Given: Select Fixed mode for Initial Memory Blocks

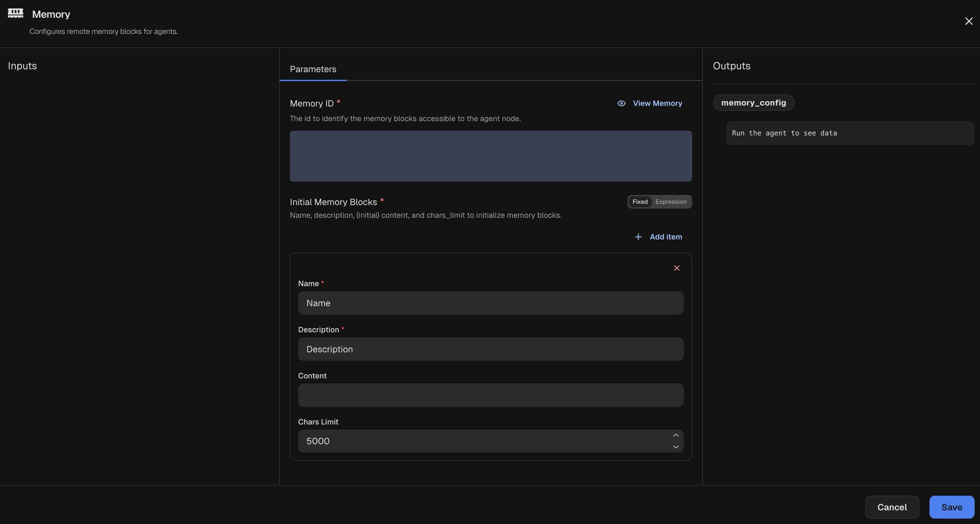Looking at the screenshot, I should [x=640, y=202].
